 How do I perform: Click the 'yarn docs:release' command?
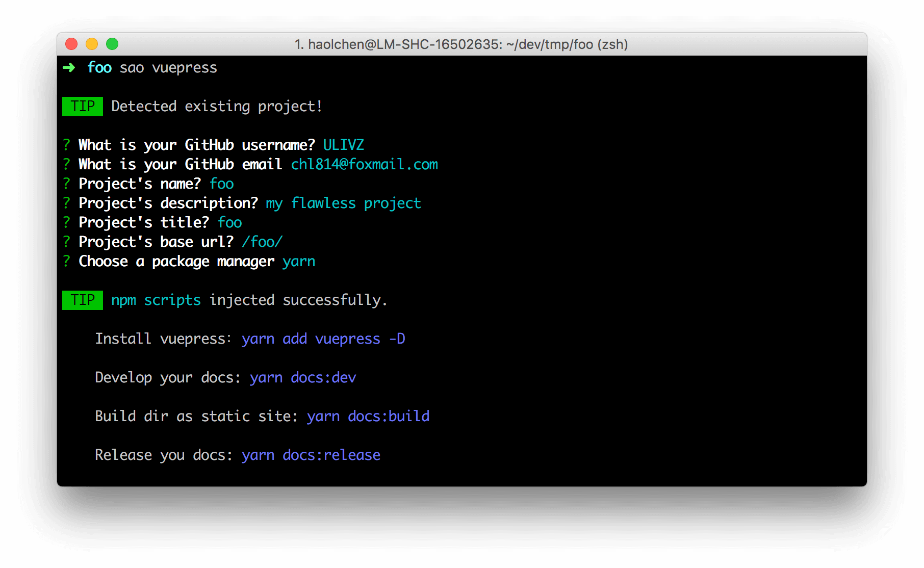[311, 455]
